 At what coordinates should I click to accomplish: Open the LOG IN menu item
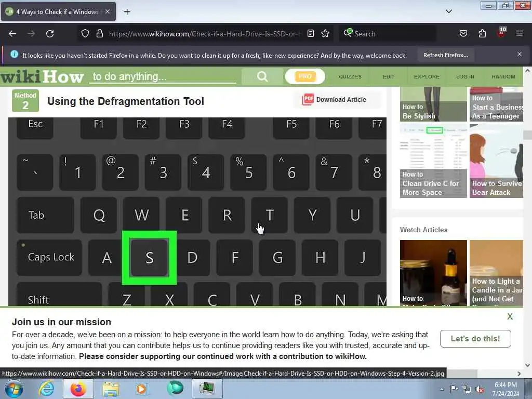point(465,77)
